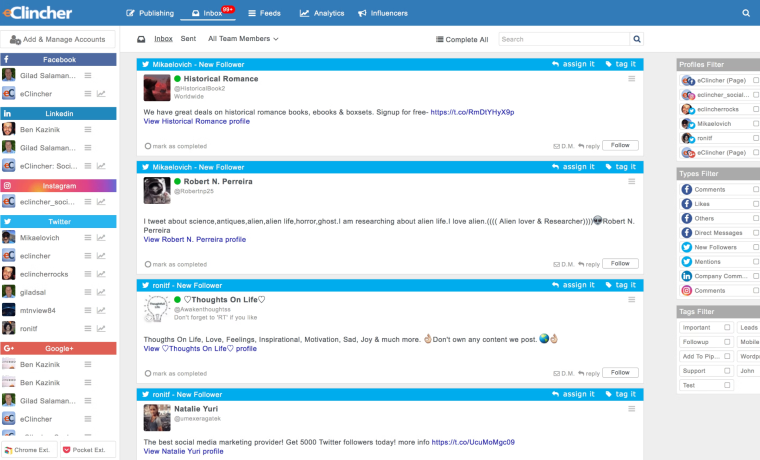
Task: Collapse the Google+ accounts section
Action: click(59, 349)
